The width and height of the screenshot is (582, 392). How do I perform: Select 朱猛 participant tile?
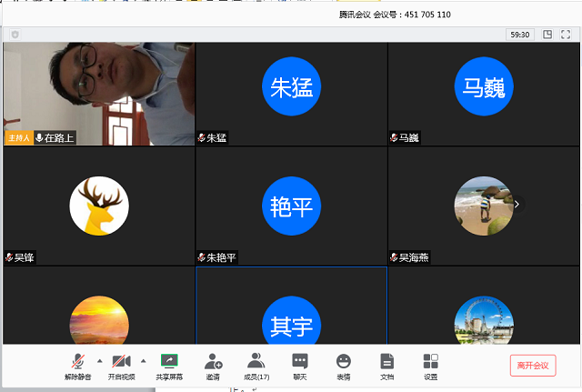click(x=292, y=94)
